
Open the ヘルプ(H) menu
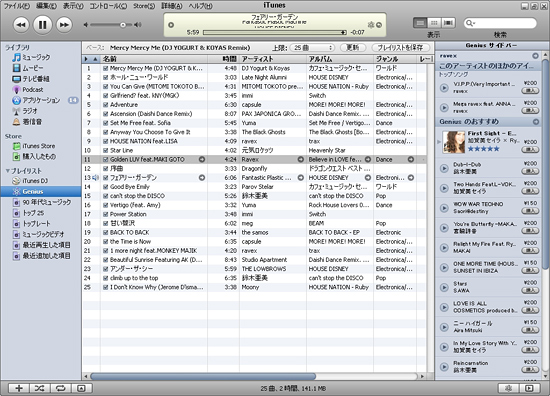pyautogui.click(x=201, y=6)
